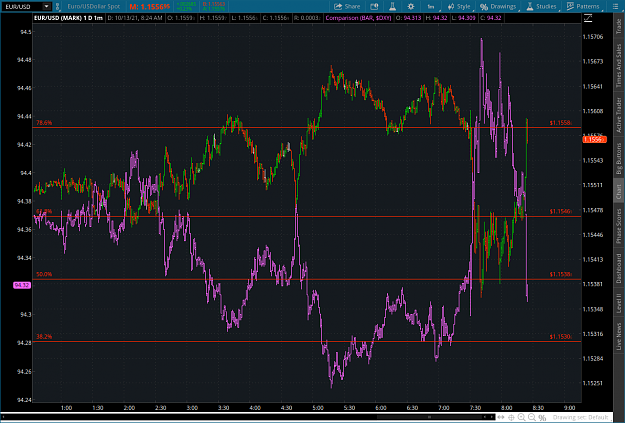Click the horizontal pan arrows icon

pos(501,417)
